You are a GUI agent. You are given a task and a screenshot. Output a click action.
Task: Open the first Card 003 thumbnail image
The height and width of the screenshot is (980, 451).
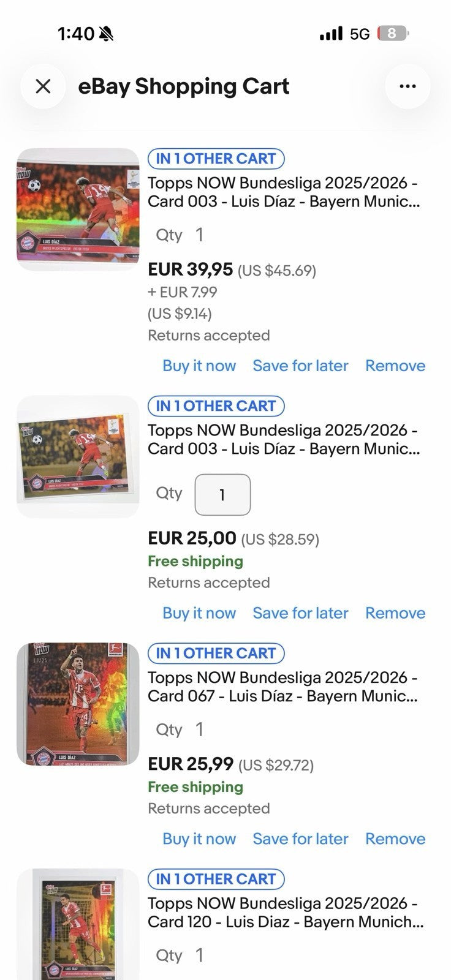click(x=78, y=209)
